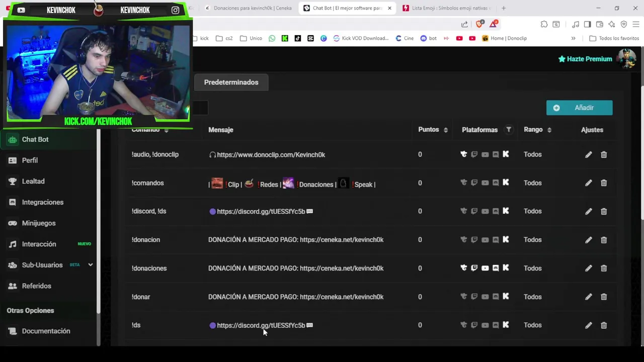Close the Chat Bot browser tab

coord(389,8)
